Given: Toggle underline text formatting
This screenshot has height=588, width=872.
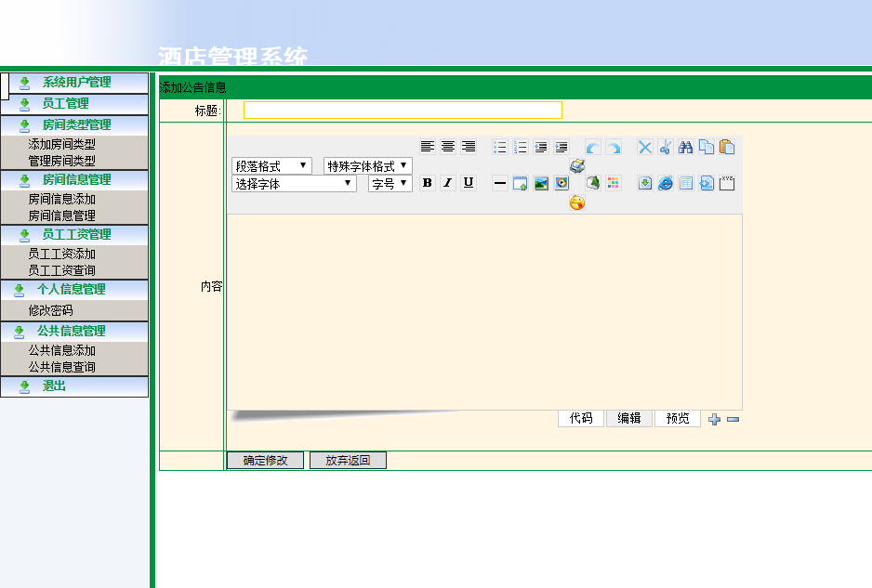Looking at the screenshot, I should pyautogui.click(x=468, y=183).
